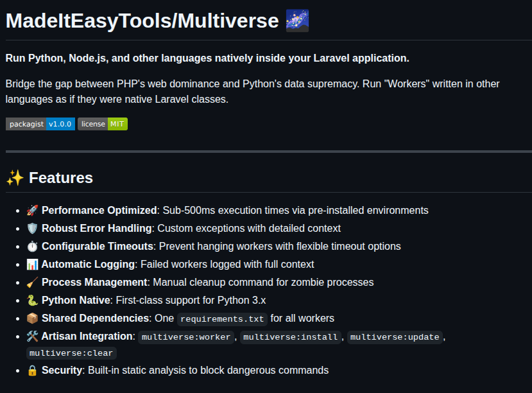Click the snake emoji for Python Native
The image size is (532, 393).
point(32,301)
